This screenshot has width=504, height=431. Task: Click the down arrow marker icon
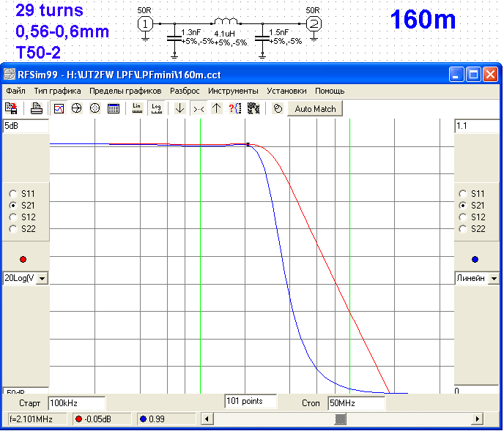point(180,108)
